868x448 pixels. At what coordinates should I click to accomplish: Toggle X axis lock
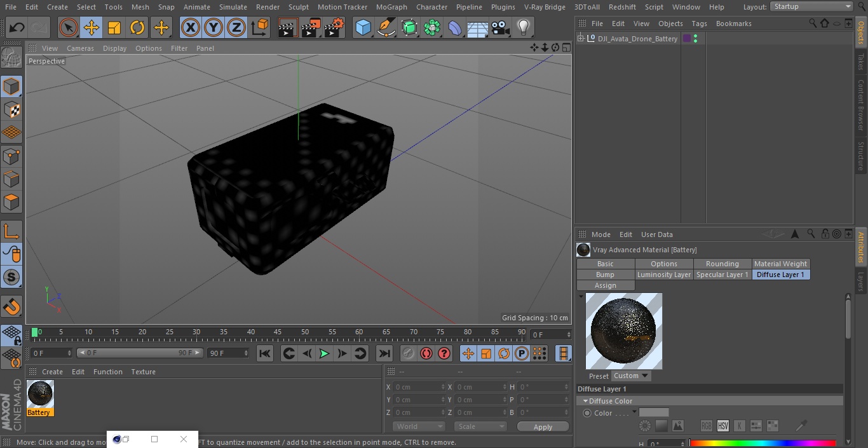191,28
